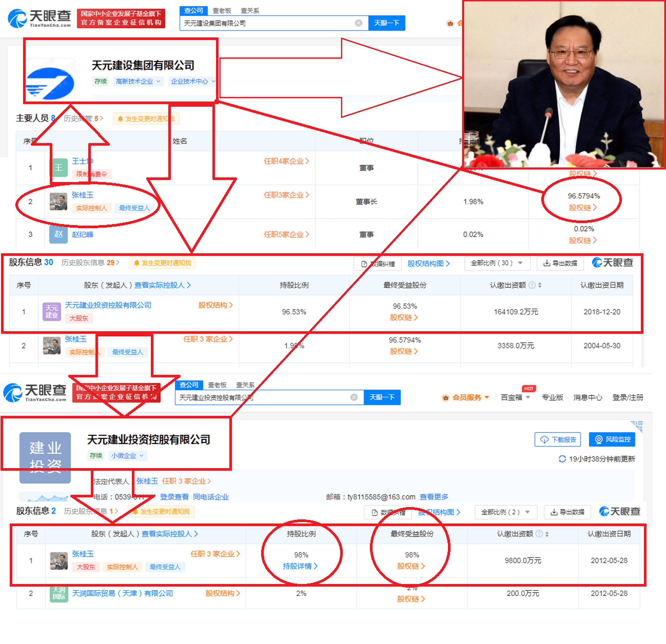Open 股权链 under 96.5794% in shareholder table
Viewport: 666px width, 644px height.
404,351
